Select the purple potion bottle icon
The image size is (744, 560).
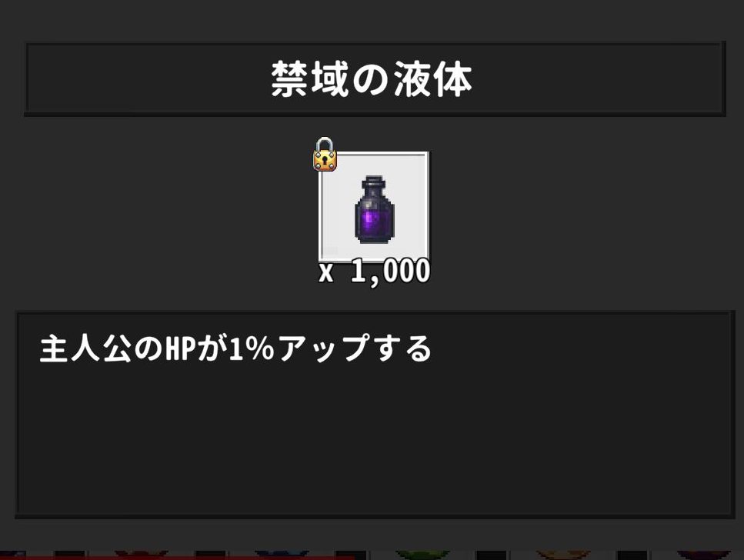[375, 210]
